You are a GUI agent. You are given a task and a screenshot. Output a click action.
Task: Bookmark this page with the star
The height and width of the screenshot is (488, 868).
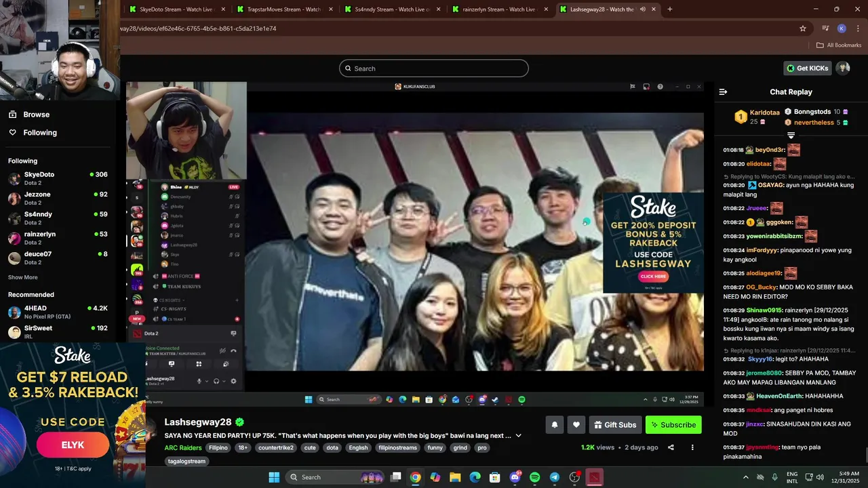click(x=803, y=28)
